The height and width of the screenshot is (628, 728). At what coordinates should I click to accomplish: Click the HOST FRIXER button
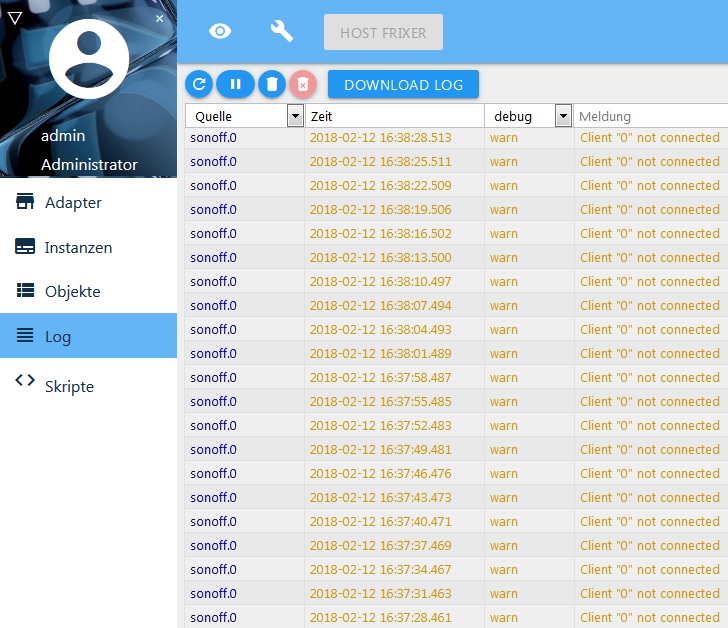pos(383,32)
